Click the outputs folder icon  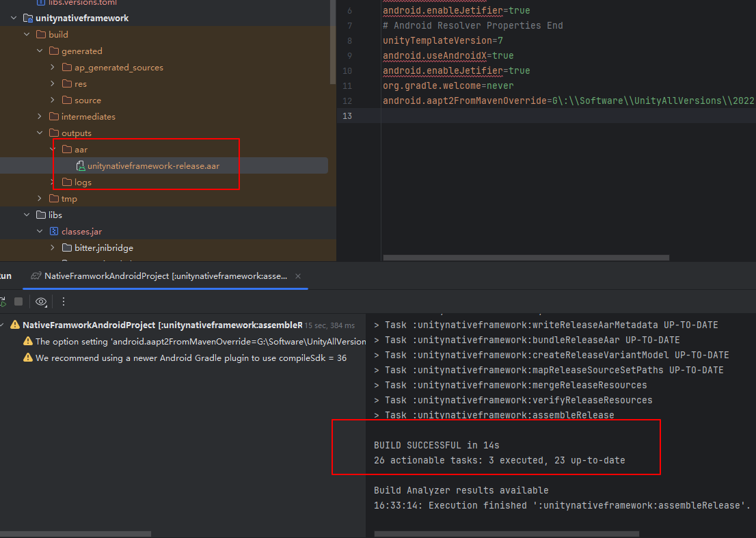click(x=54, y=133)
